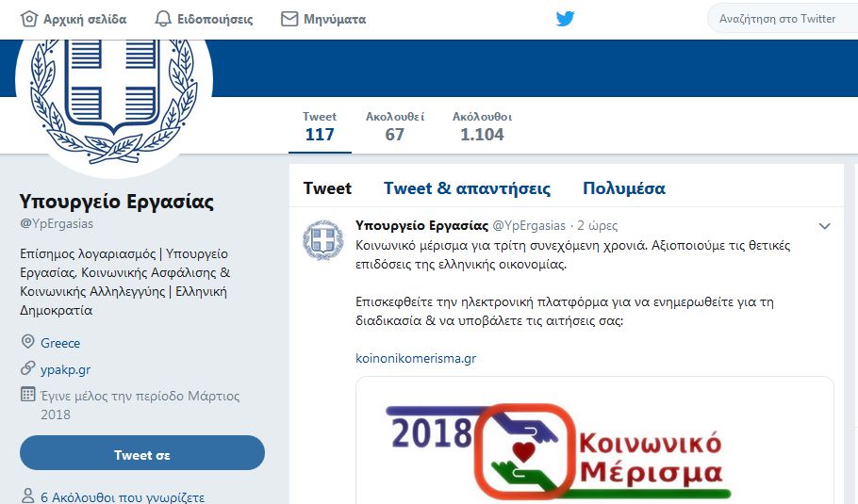Open the ypakp.gr website link
This screenshot has height=504, width=858.
(x=66, y=369)
